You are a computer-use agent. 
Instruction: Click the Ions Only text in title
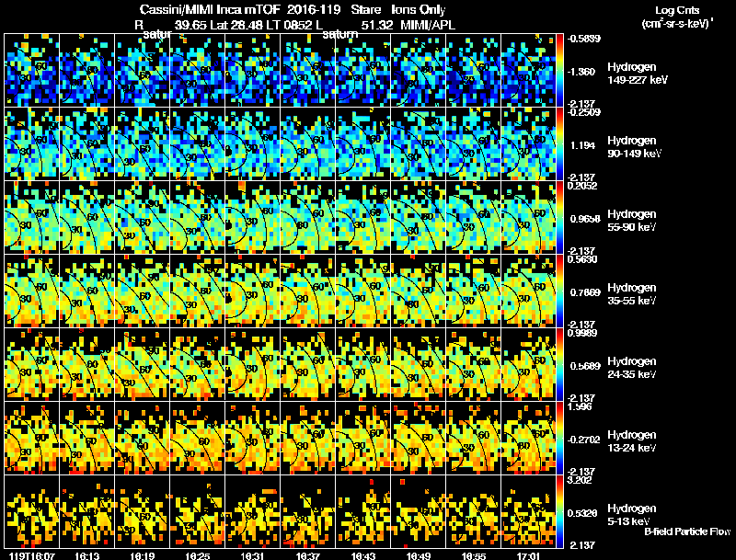pos(419,10)
